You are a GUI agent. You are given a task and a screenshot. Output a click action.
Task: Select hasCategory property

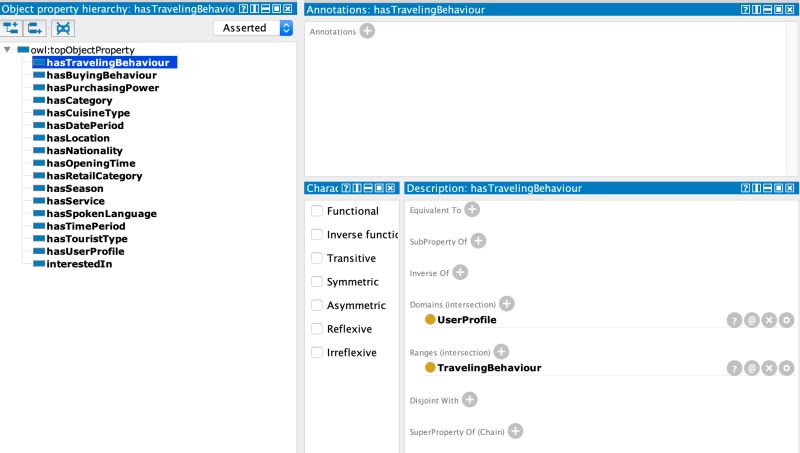coord(79,100)
